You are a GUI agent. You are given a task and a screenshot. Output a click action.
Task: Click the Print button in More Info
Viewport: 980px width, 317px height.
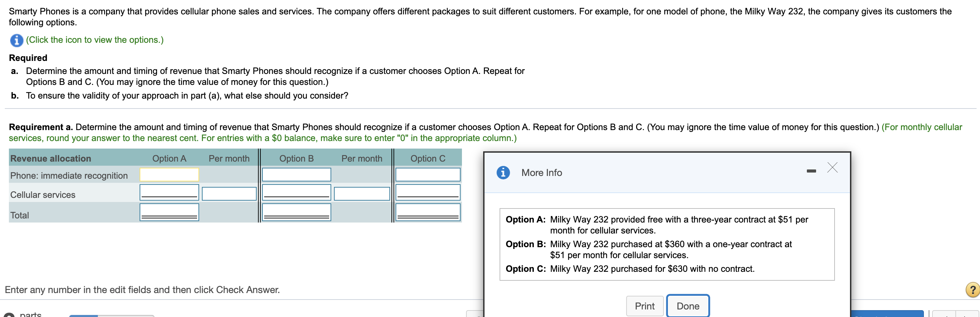point(644,306)
